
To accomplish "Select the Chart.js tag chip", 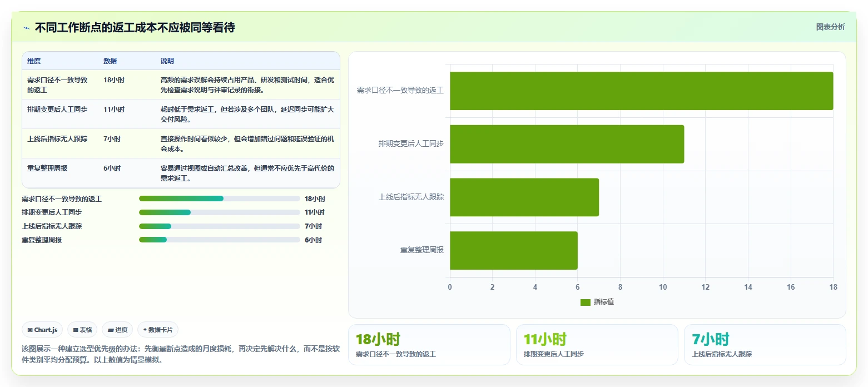I will pyautogui.click(x=42, y=330).
